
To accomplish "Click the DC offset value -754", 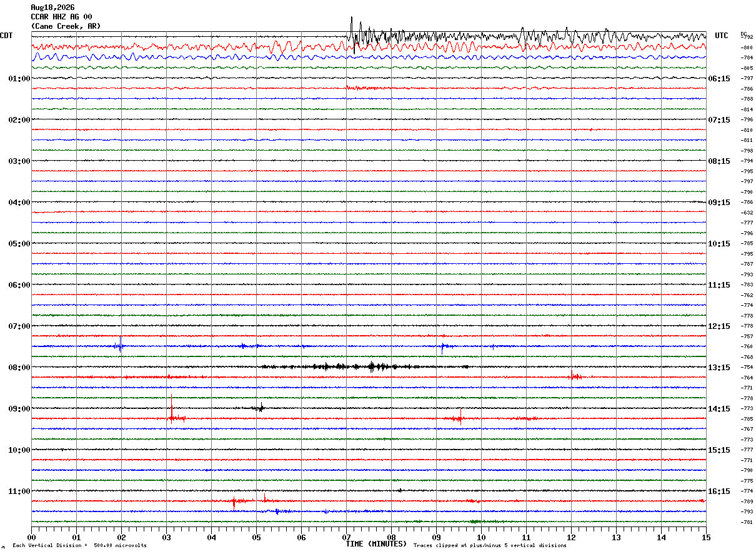I will [747, 368].
